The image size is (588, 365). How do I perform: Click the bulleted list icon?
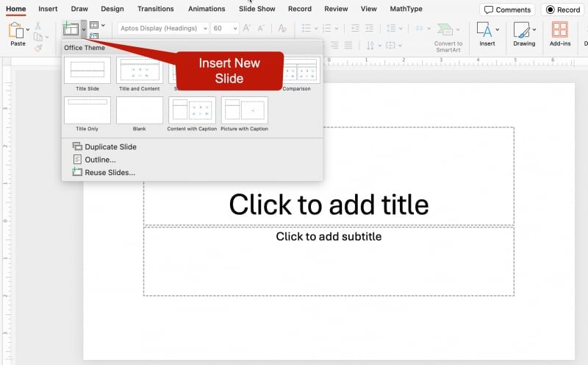306,28
